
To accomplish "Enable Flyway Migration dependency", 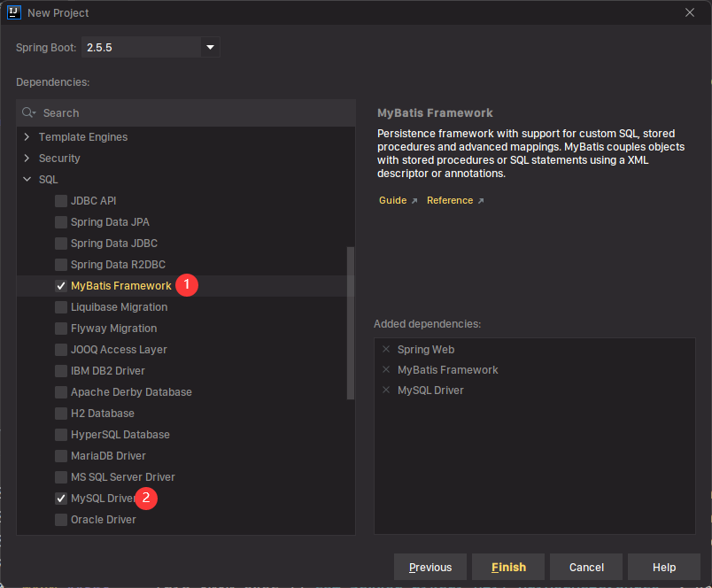I will (61, 329).
